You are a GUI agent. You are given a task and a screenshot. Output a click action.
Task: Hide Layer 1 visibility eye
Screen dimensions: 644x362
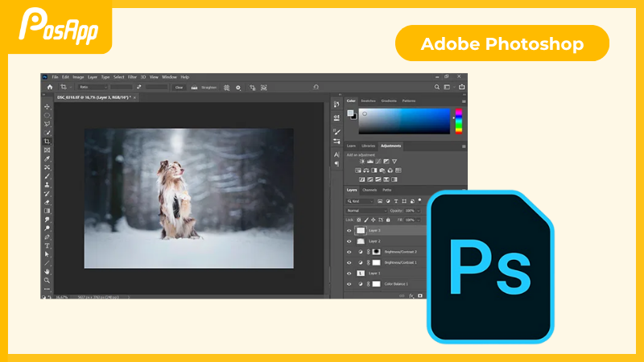[x=349, y=274]
